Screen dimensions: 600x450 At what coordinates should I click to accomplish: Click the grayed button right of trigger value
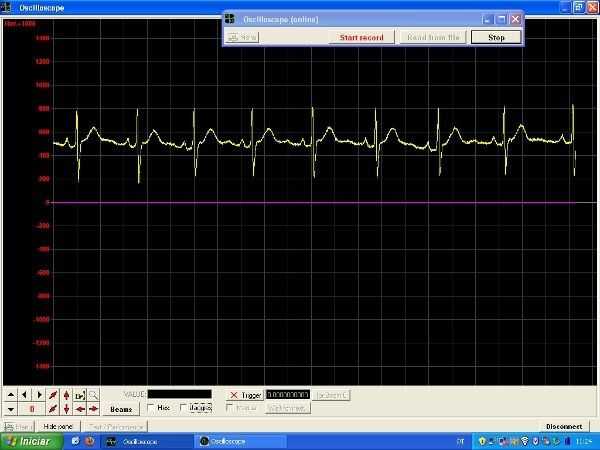331,395
